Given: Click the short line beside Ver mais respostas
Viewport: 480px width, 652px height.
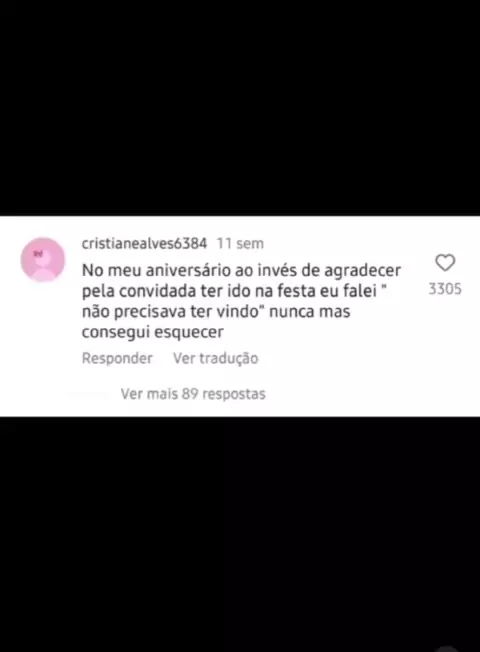Looking at the screenshot, I should tap(89, 394).
